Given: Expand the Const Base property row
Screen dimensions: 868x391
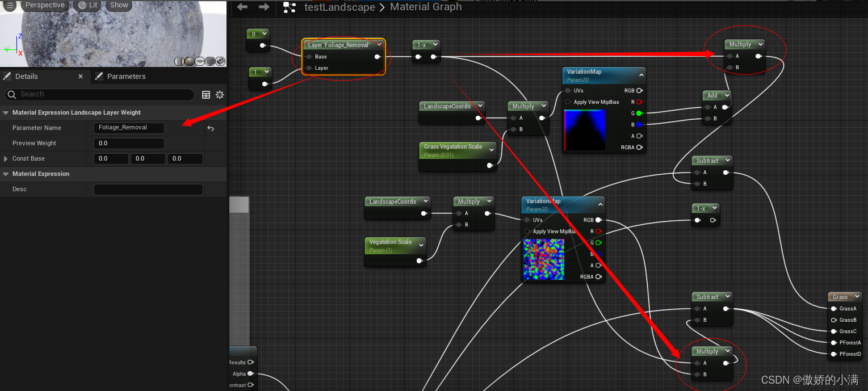Looking at the screenshot, I should (6, 159).
